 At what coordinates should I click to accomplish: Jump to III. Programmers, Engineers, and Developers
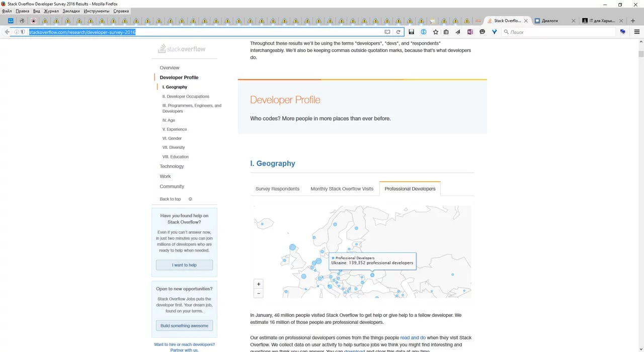192,109
